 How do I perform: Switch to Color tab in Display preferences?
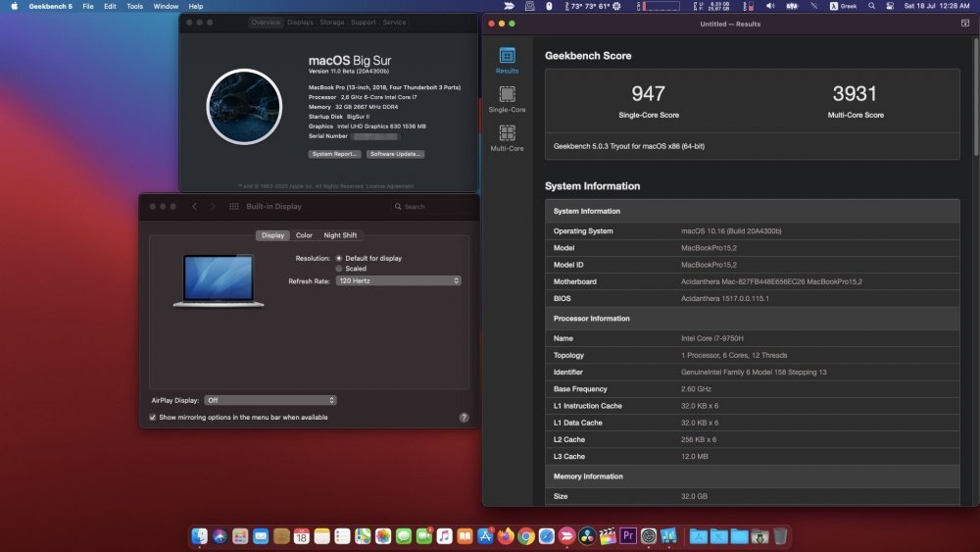point(304,235)
